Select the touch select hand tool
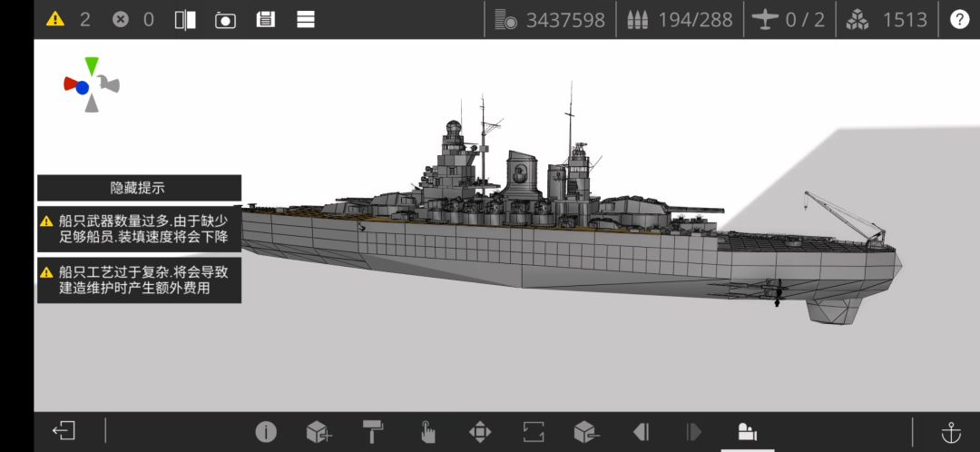 click(426, 431)
